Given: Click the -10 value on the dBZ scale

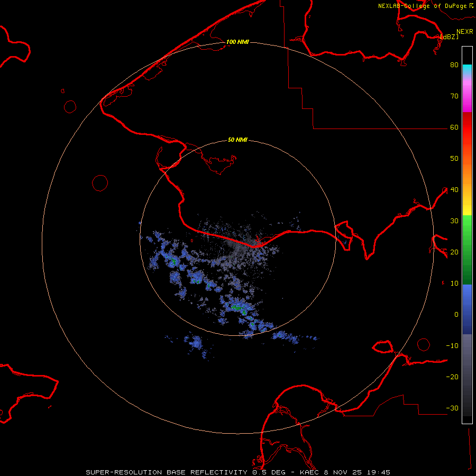Looking at the screenshot, I should click(452, 346).
